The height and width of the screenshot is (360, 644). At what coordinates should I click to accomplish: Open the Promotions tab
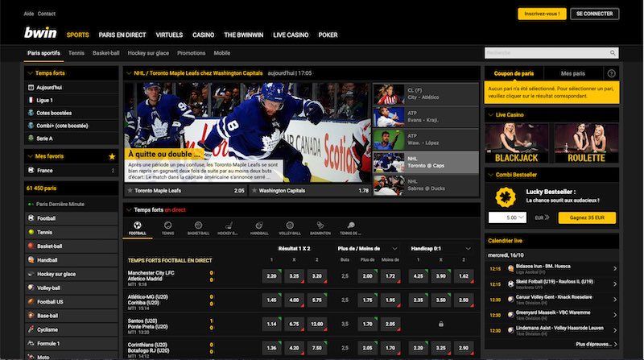(x=192, y=53)
